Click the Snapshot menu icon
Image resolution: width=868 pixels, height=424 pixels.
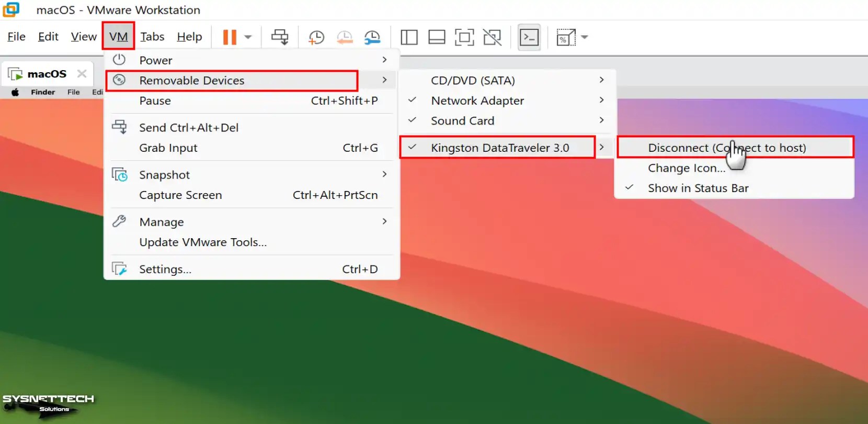click(120, 174)
